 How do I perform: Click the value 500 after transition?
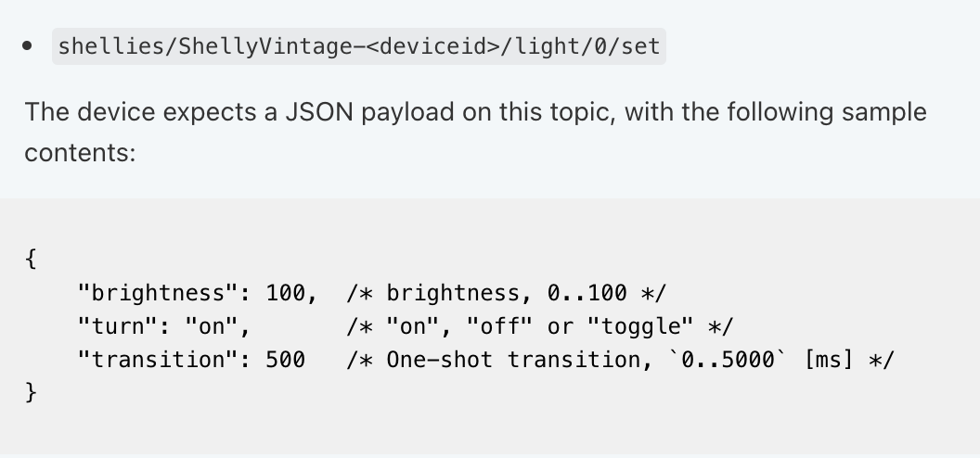pos(286,360)
